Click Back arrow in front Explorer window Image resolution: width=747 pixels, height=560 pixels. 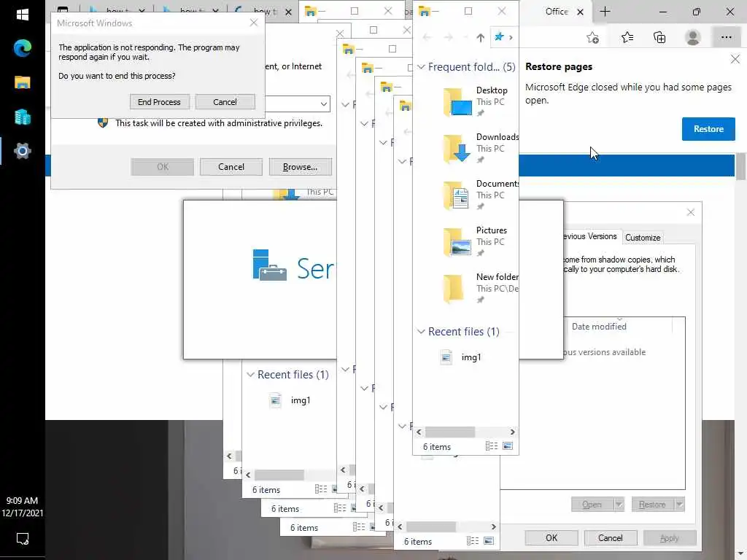(427, 38)
